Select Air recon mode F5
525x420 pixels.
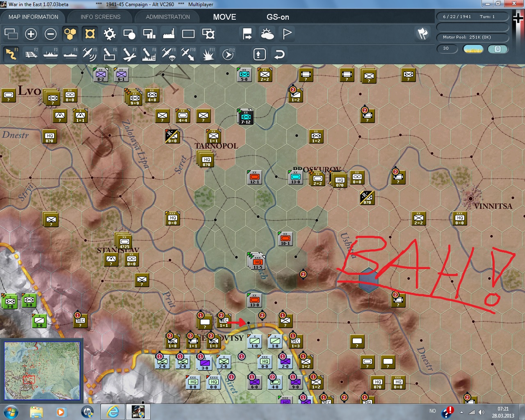point(90,54)
